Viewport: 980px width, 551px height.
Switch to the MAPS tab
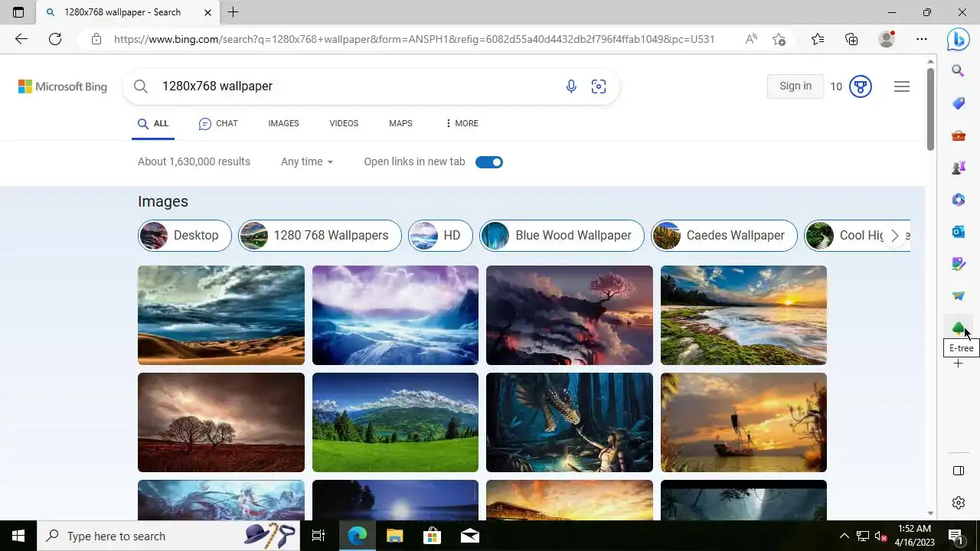click(400, 123)
